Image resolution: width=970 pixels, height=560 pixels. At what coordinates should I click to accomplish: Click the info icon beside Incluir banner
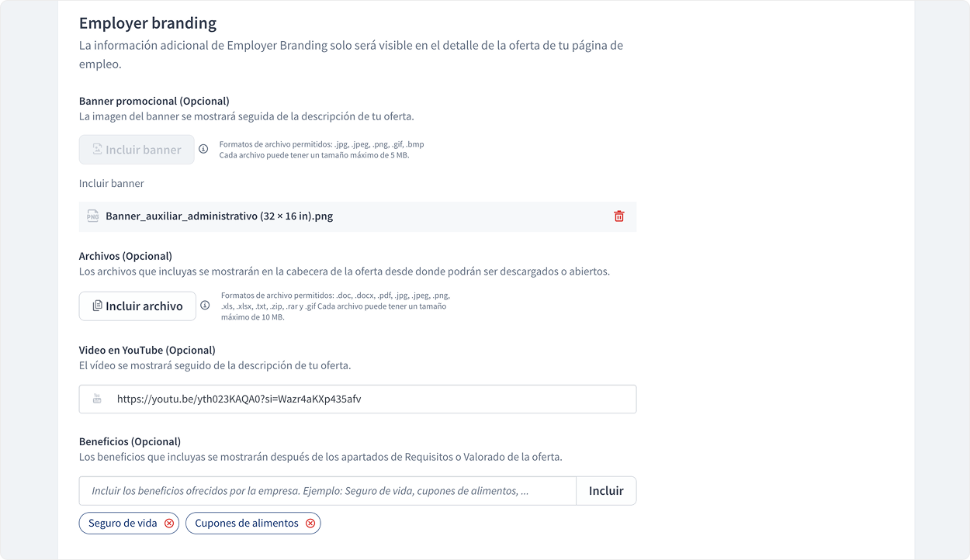pyautogui.click(x=203, y=149)
